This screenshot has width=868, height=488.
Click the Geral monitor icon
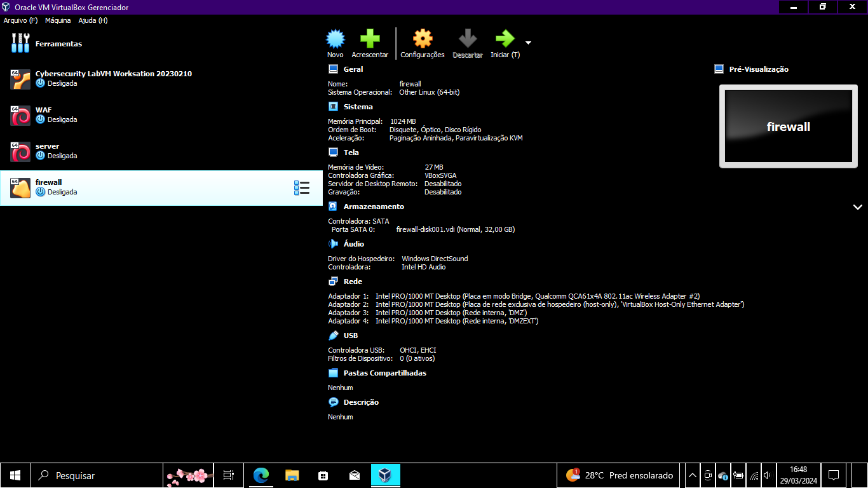[x=333, y=69]
